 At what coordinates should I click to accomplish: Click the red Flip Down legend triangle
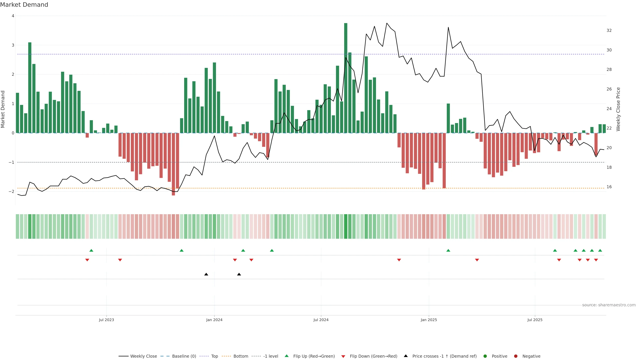tap(343, 356)
